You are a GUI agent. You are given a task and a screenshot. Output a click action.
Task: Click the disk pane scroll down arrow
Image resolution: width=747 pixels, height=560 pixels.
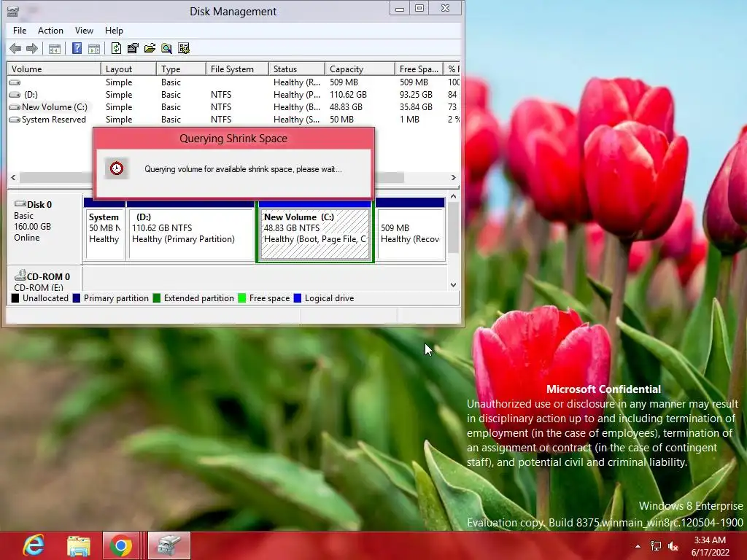pos(453,285)
